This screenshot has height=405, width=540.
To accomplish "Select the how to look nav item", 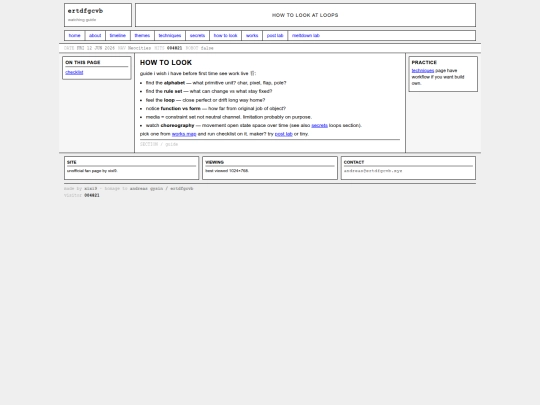I will [x=226, y=35].
